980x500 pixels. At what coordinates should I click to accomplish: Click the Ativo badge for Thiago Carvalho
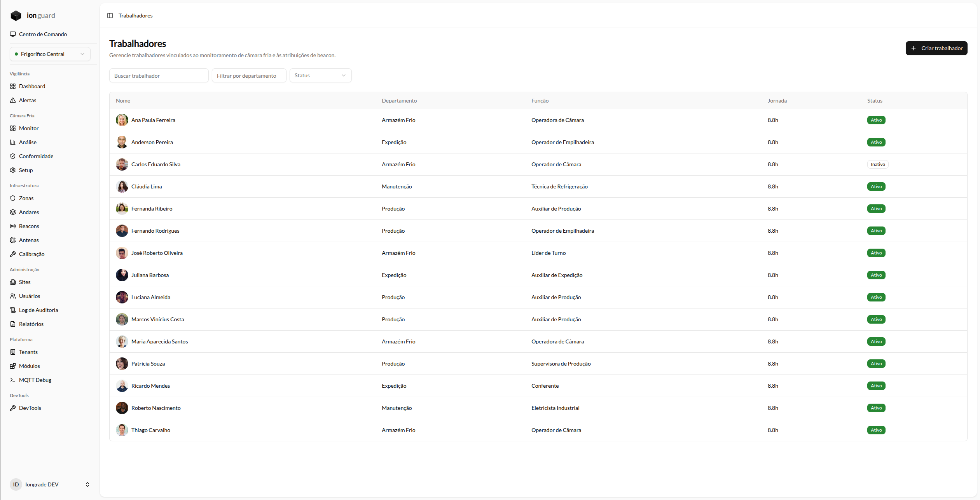[876, 430]
